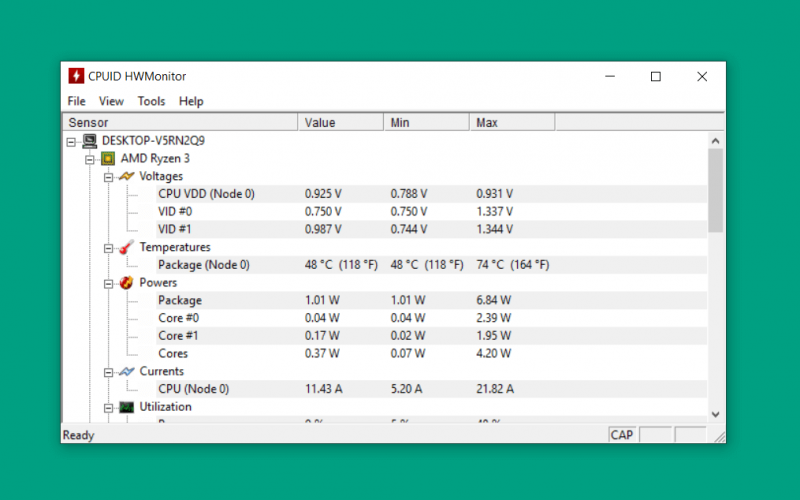Image resolution: width=800 pixels, height=500 pixels.
Task: Select the CPU (Node 0) current row
Action: 431,389
